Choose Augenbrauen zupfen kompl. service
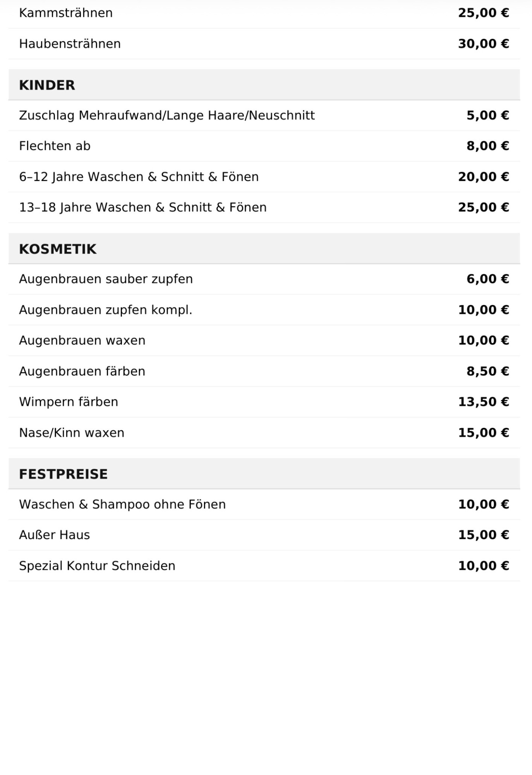The height and width of the screenshot is (775, 532). (x=105, y=310)
